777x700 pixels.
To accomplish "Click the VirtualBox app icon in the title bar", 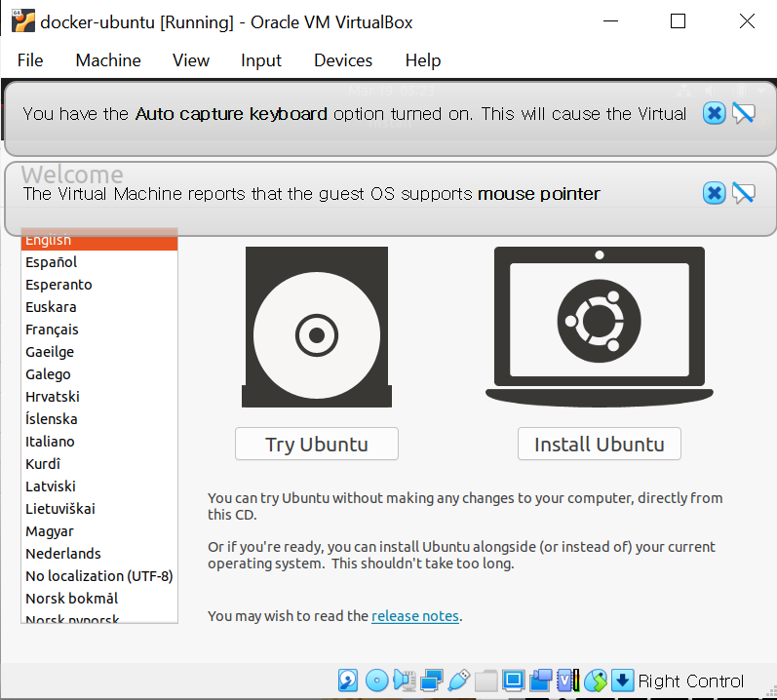I will click(23, 21).
